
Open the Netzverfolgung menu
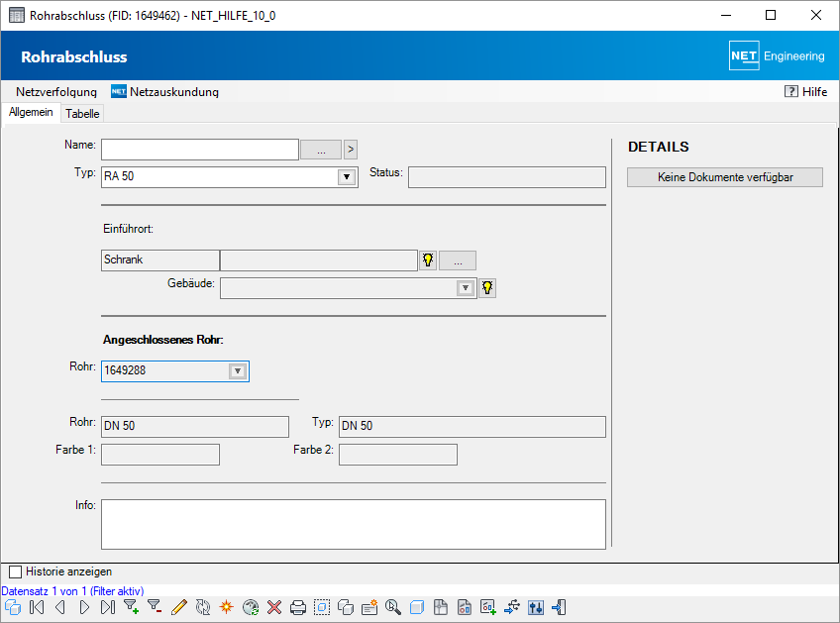[x=56, y=91]
